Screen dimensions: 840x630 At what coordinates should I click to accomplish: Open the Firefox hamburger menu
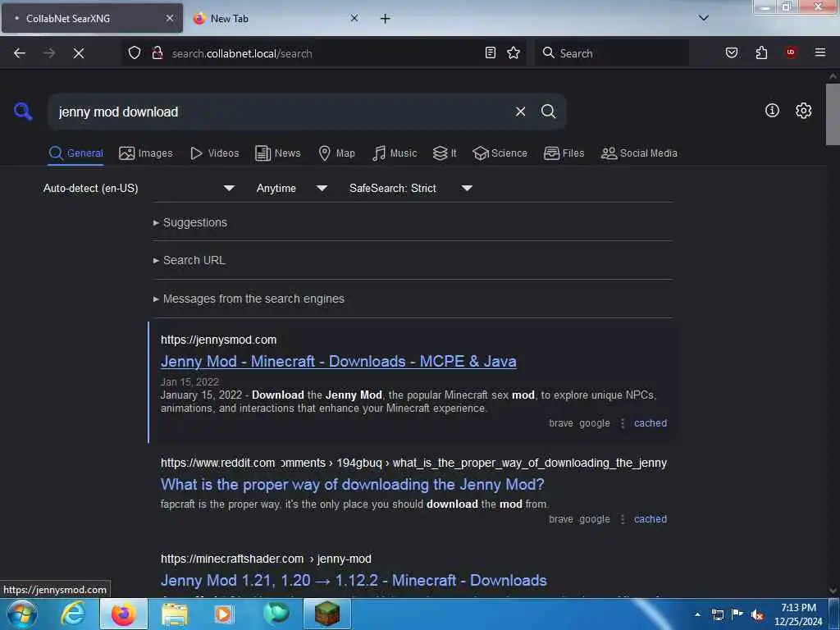(820, 52)
